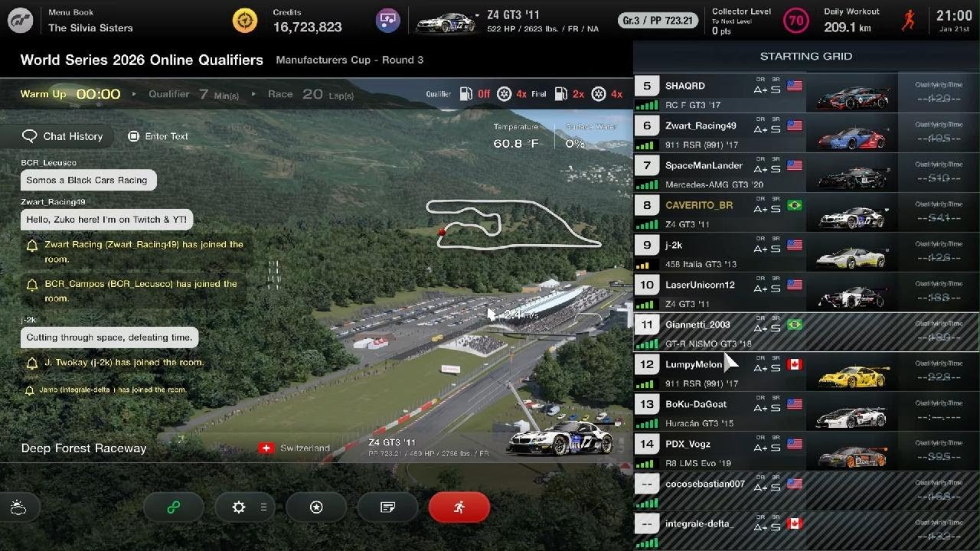Click the Warm Up 00:00 timer
Screen dimensions: 980x551
(x=70, y=94)
